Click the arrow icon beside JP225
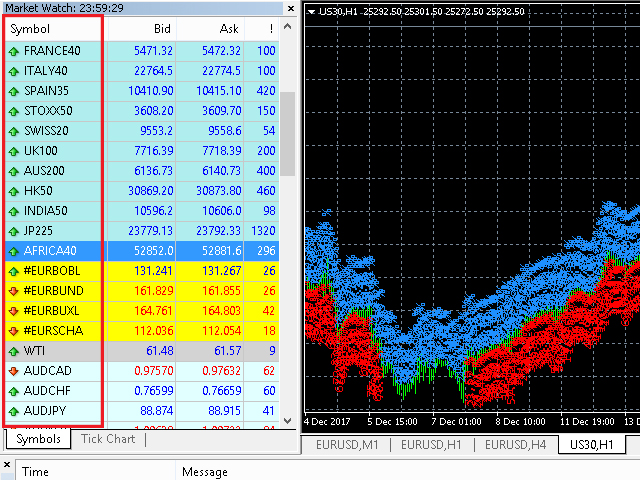 [14, 231]
